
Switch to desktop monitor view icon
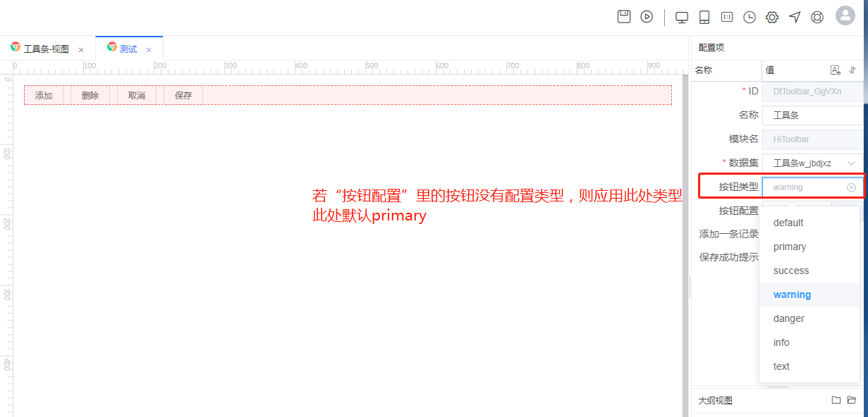[x=682, y=18]
